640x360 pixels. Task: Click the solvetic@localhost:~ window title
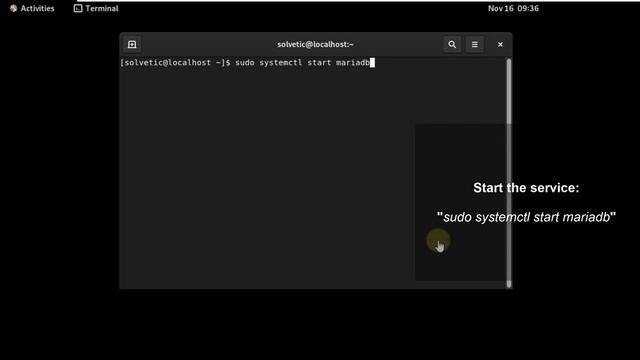coord(315,44)
